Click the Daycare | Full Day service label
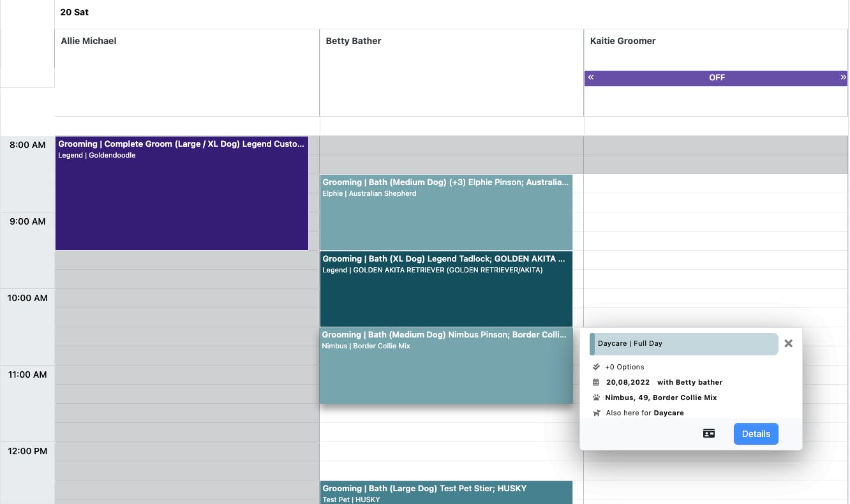Screen dimensions: 850x504 (683, 343)
